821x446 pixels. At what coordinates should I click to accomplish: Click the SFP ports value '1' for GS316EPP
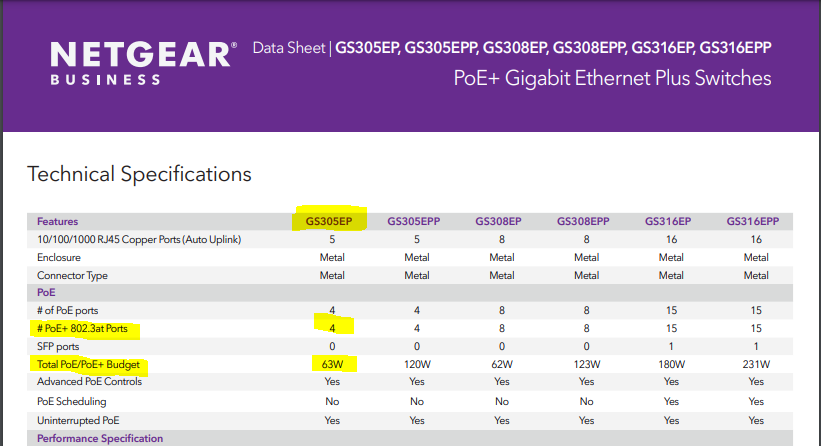click(x=756, y=347)
